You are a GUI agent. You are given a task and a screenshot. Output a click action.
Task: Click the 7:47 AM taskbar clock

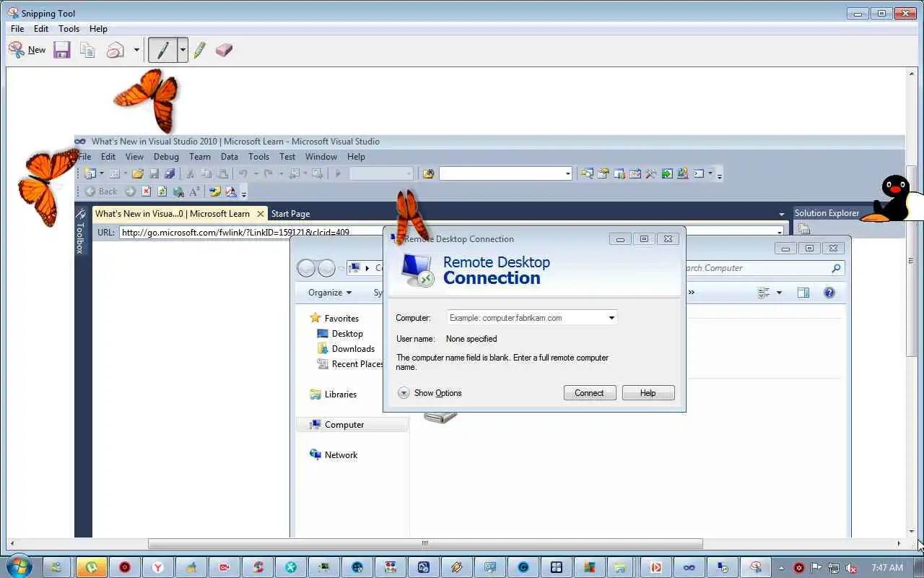point(886,568)
